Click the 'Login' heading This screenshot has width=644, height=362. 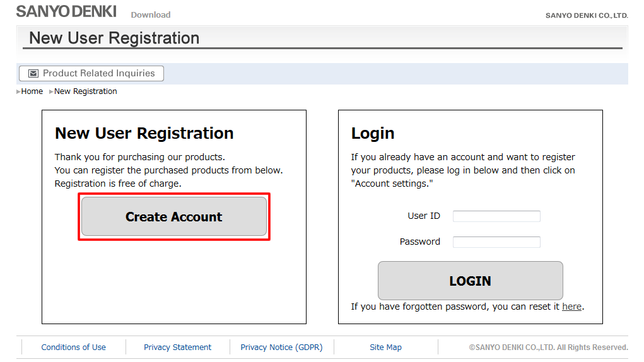[x=373, y=134]
